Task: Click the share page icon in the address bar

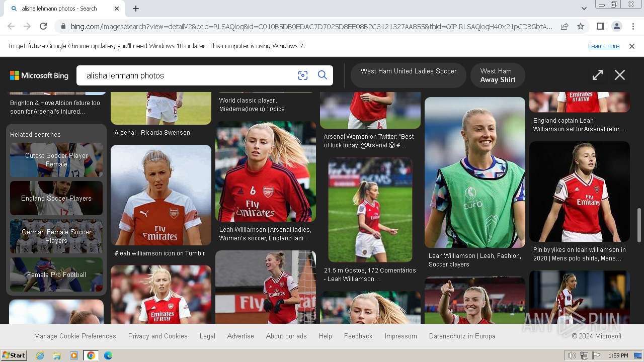Action: point(565,26)
